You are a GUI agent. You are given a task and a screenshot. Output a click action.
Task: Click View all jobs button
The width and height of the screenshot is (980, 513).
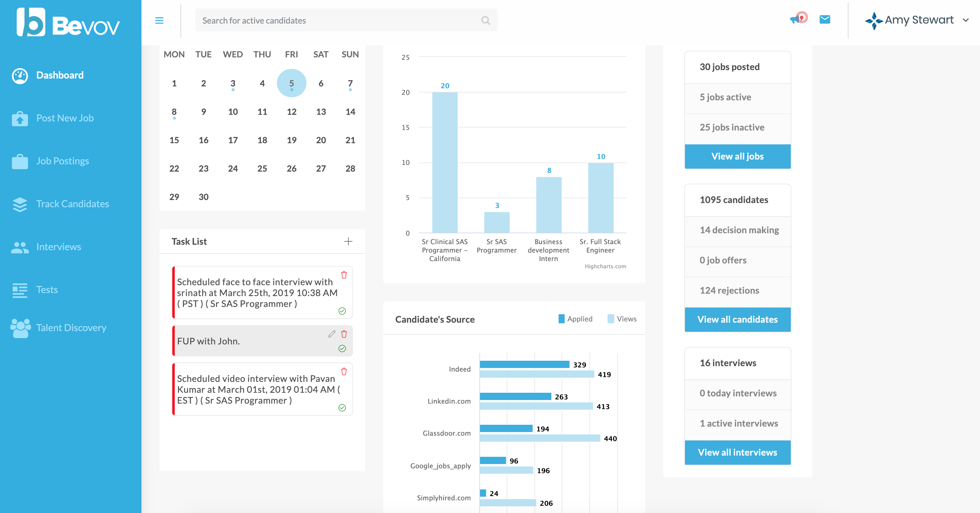pos(737,156)
